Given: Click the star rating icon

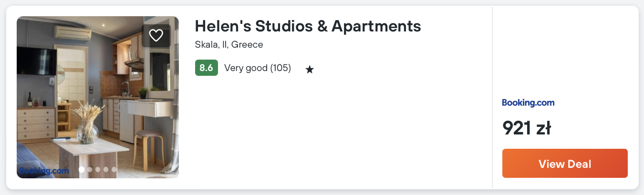Looking at the screenshot, I should tap(310, 70).
